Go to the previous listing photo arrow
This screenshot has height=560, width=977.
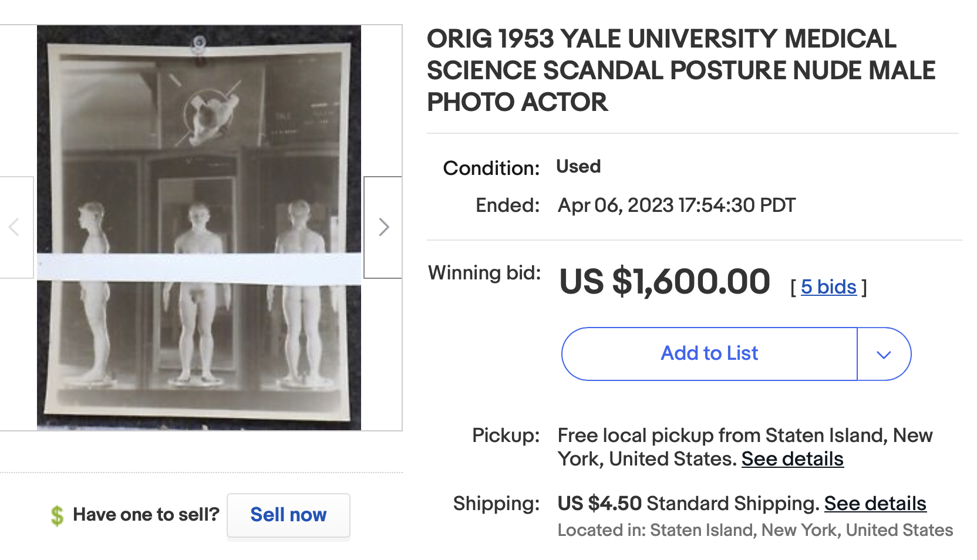click(15, 227)
